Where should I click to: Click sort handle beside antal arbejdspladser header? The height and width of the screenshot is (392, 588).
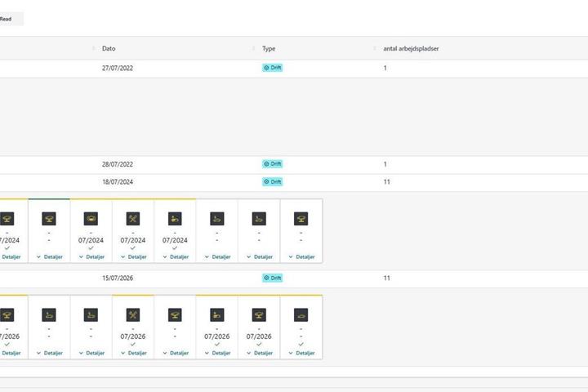(374, 48)
